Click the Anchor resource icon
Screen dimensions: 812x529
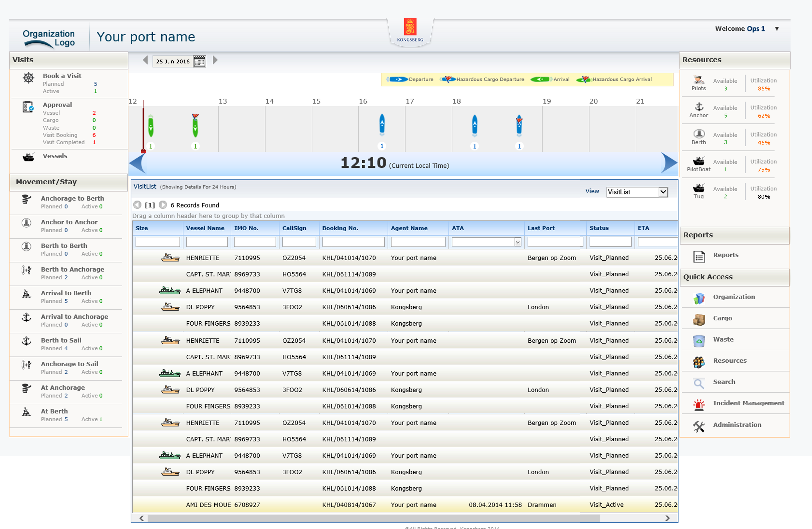(x=699, y=107)
